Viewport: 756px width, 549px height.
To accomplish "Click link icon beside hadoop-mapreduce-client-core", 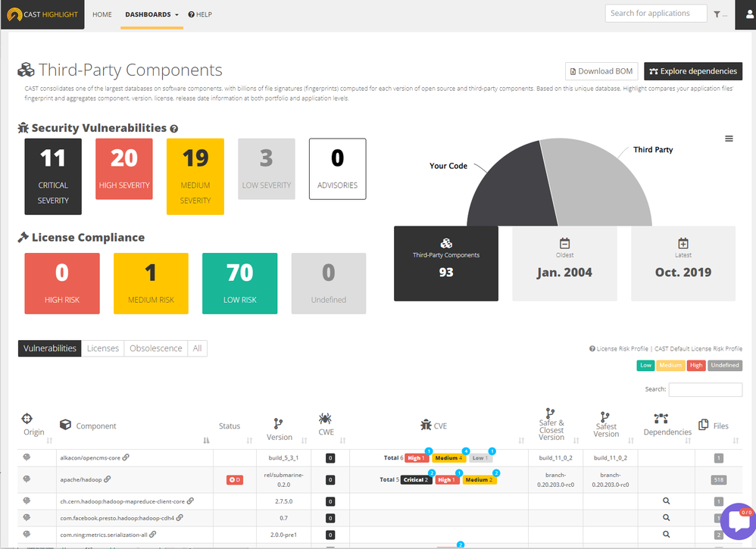I will click(190, 501).
